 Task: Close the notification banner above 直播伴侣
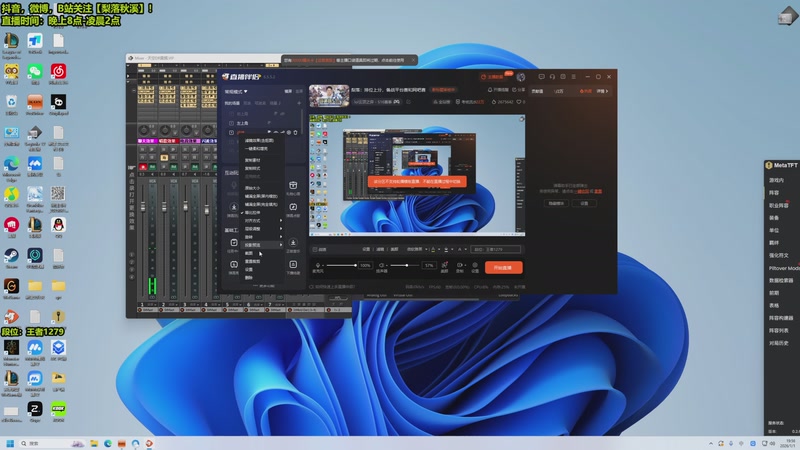coord(413,60)
